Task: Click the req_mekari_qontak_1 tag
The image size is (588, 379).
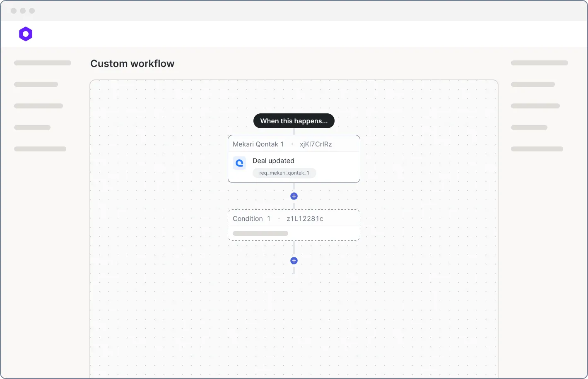Action: point(284,173)
